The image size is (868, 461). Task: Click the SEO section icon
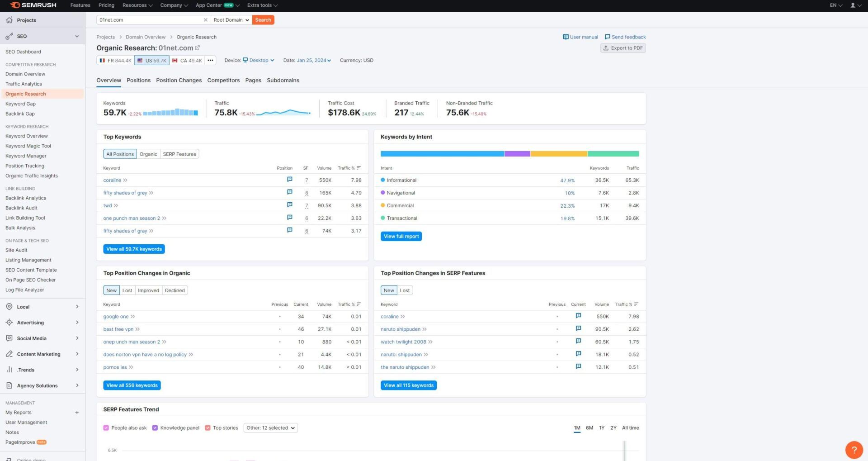click(x=9, y=36)
